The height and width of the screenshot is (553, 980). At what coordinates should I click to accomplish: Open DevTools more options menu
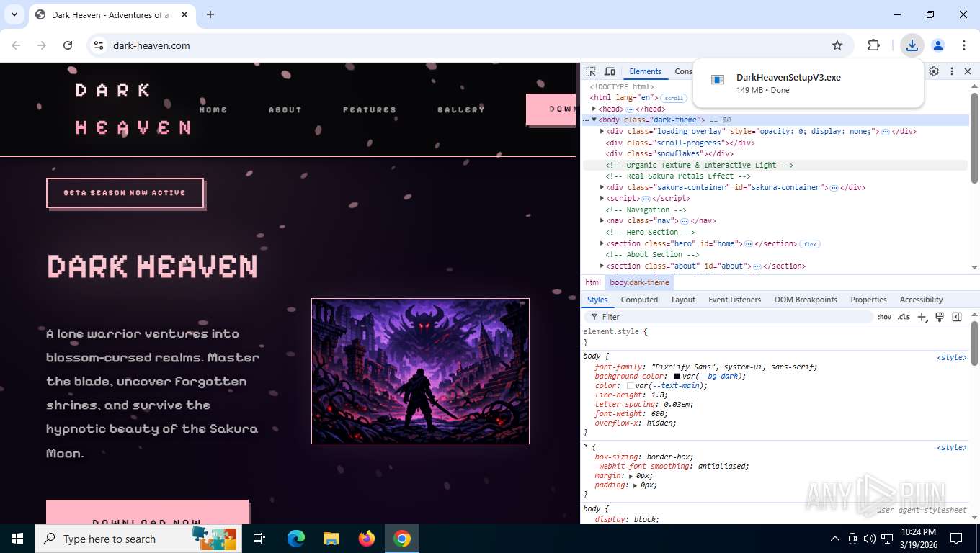pyautogui.click(x=951, y=71)
